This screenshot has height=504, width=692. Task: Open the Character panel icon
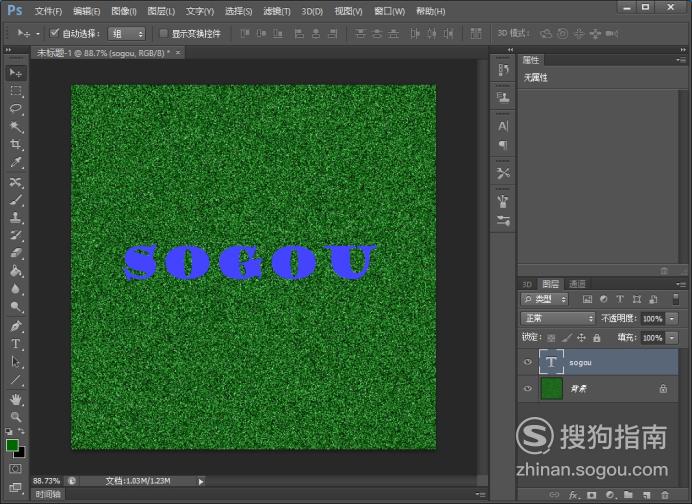(x=503, y=127)
